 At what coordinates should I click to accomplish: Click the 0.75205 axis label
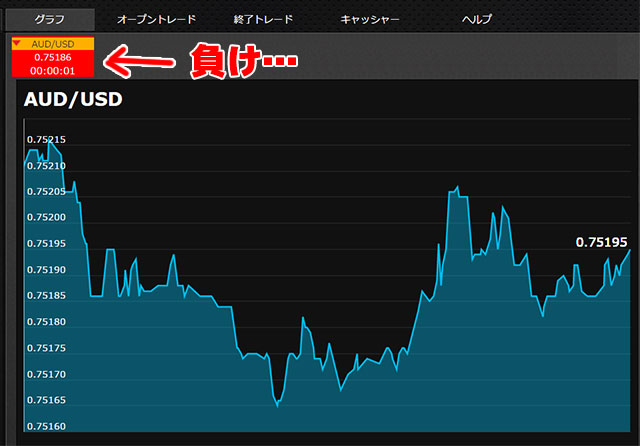pyautogui.click(x=46, y=191)
